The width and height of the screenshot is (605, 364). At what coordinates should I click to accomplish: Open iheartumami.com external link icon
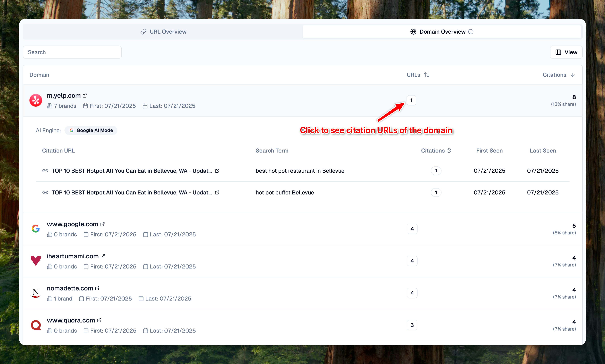point(103,256)
